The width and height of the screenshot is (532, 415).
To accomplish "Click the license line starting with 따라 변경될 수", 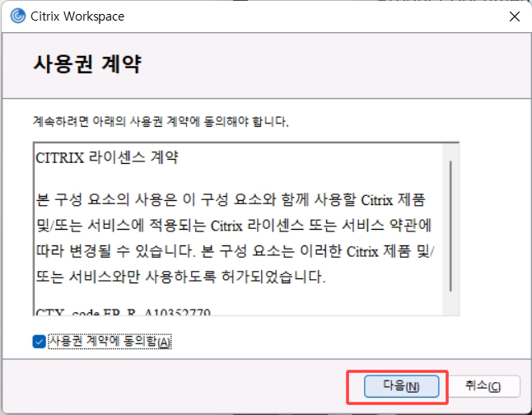I will coord(235,251).
